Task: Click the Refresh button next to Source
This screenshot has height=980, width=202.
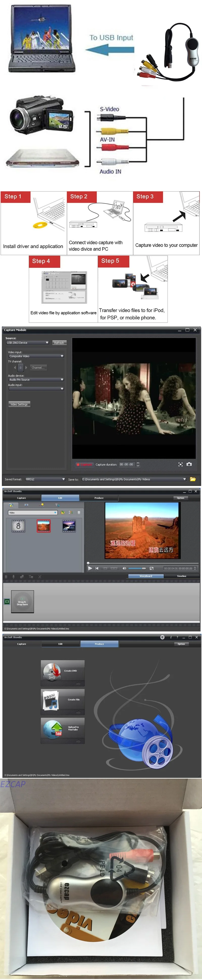Action: (59, 343)
